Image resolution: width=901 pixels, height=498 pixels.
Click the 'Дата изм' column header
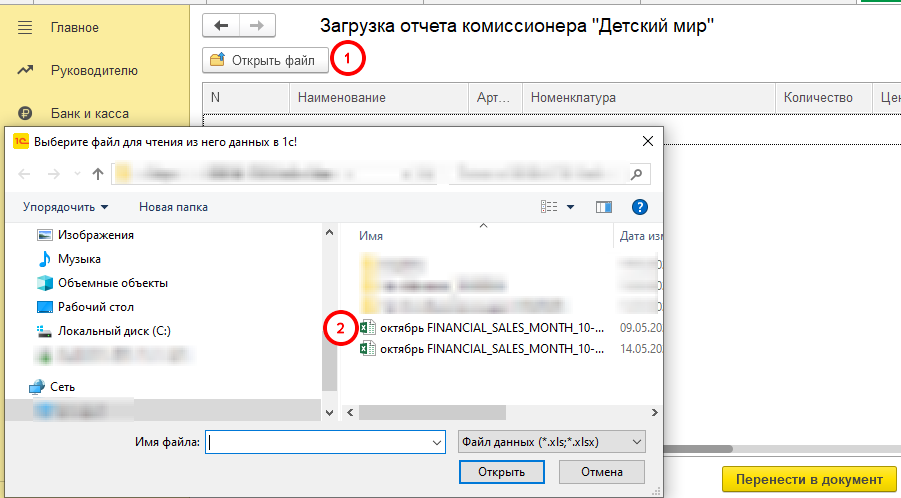[640, 236]
